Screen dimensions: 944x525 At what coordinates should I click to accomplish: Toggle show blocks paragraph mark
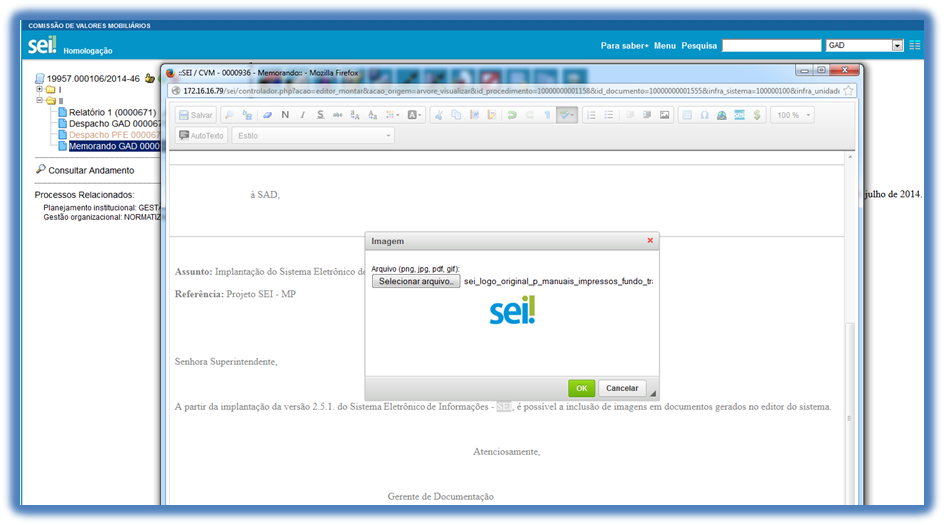coord(547,115)
